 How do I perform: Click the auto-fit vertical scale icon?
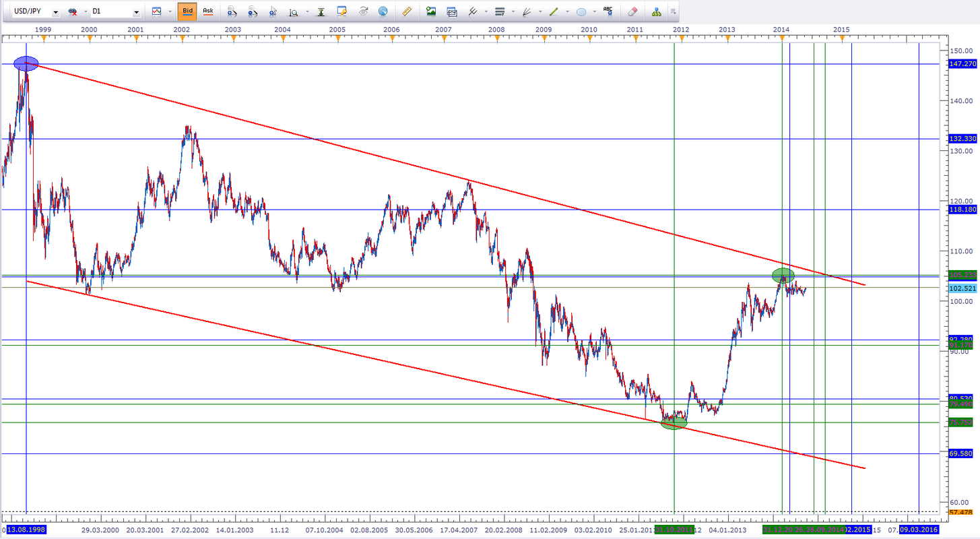tap(321, 12)
